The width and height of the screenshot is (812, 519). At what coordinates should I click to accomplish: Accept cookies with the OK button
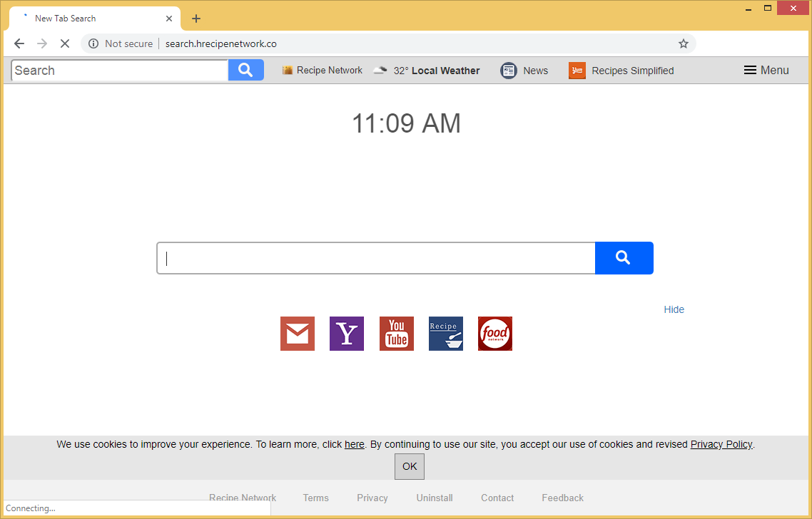(x=410, y=466)
